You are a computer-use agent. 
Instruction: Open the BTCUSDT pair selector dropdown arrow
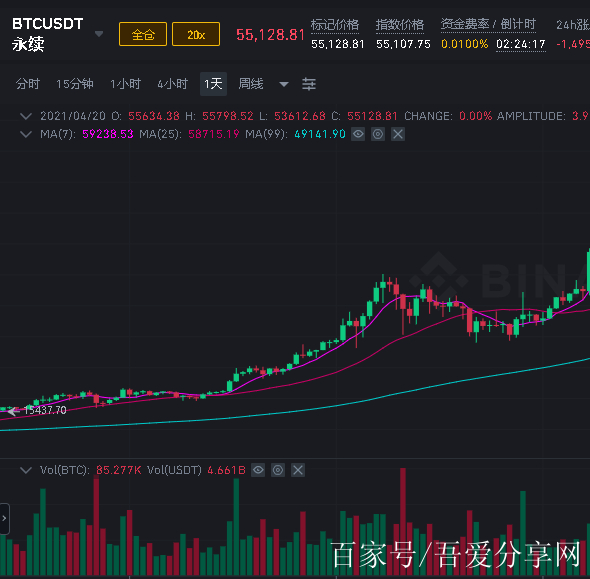coord(99,34)
